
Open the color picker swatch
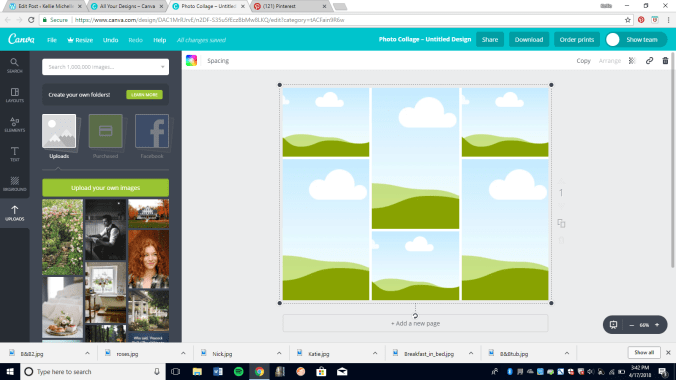(x=191, y=60)
